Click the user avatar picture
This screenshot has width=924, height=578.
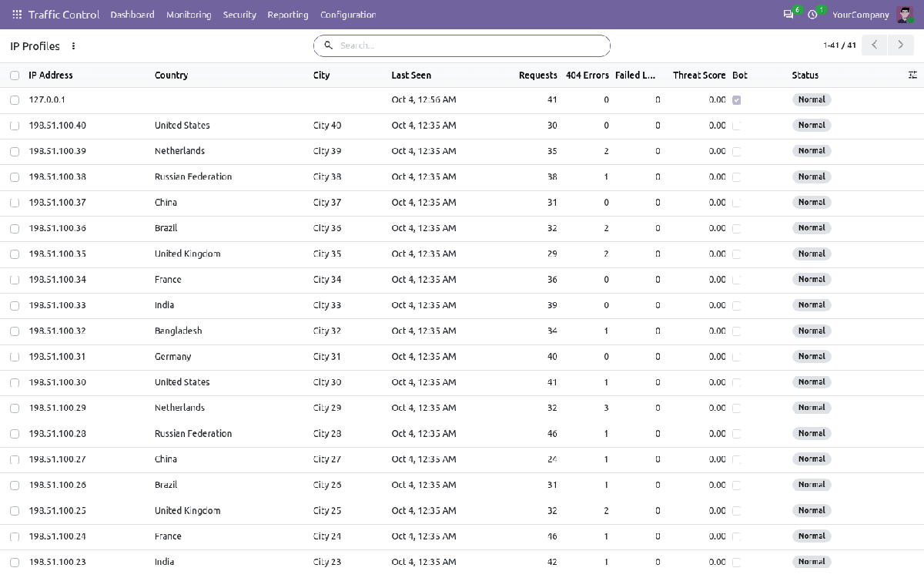[x=904, y=15]
